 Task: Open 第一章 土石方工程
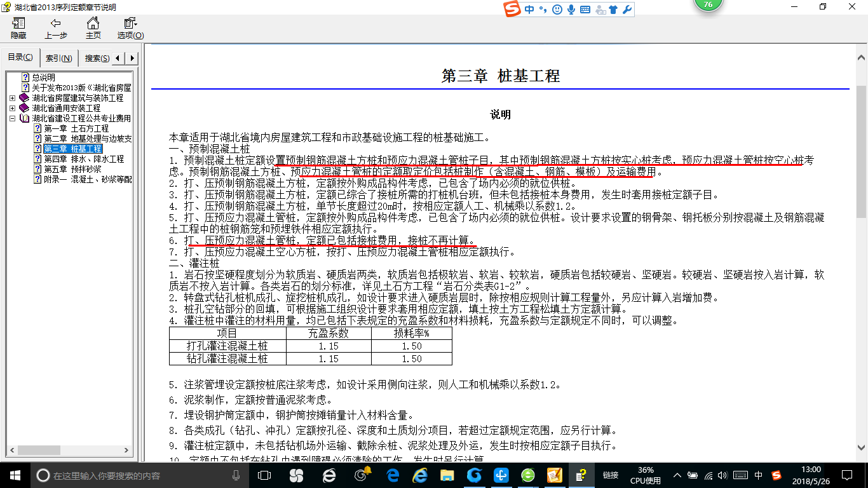(76, 128)
